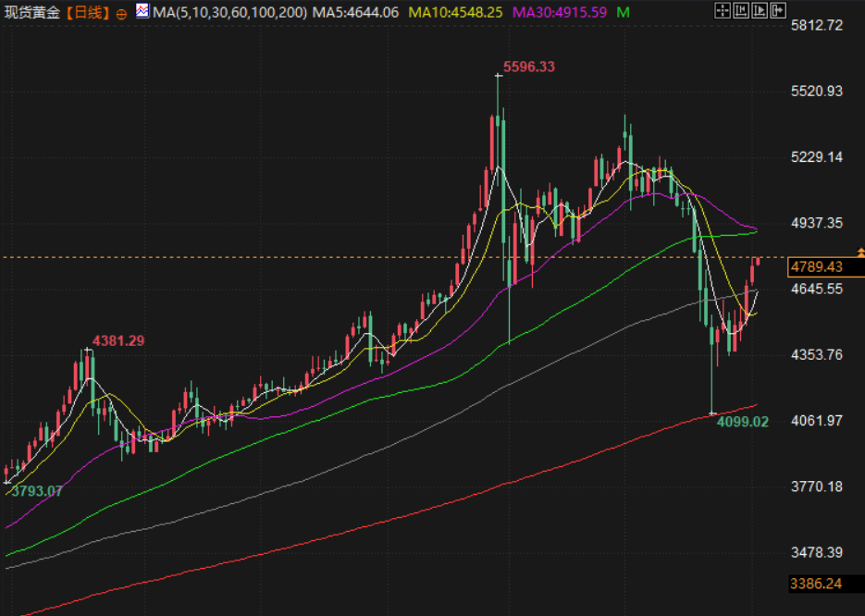Click the orange circle icon after 日线
Viewport: 865px width, 616px height.
coord(121,15)
